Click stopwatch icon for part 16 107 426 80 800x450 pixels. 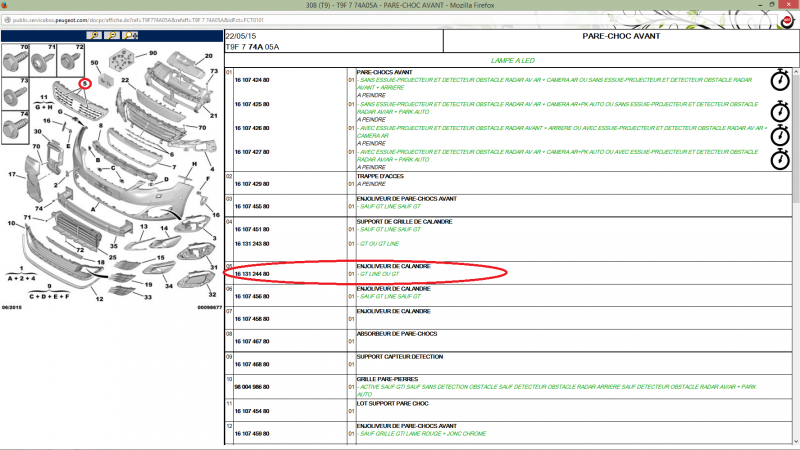click(x=780, y=134)
